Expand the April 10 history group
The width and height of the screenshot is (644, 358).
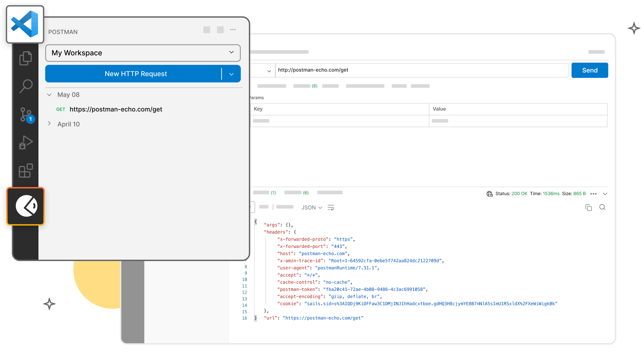pyautogui.click(x=49, y=124)
